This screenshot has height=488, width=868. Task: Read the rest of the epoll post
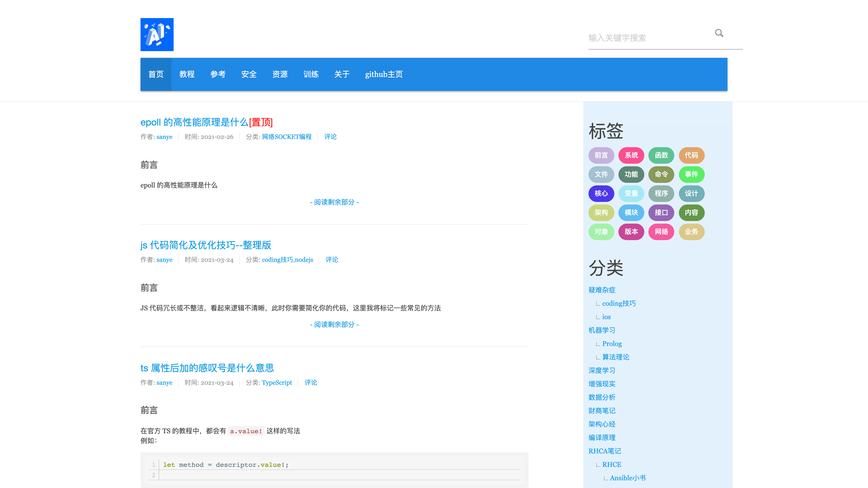[334, 202]
